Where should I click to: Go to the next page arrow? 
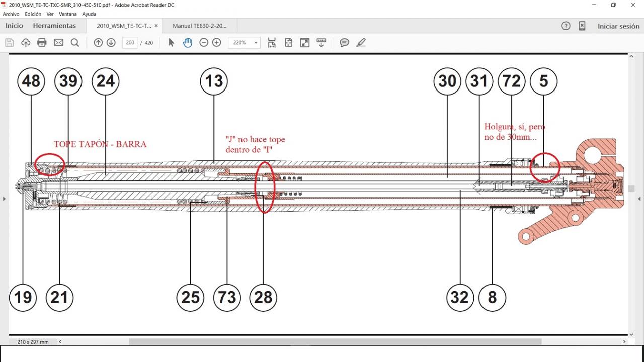(111, 43)
